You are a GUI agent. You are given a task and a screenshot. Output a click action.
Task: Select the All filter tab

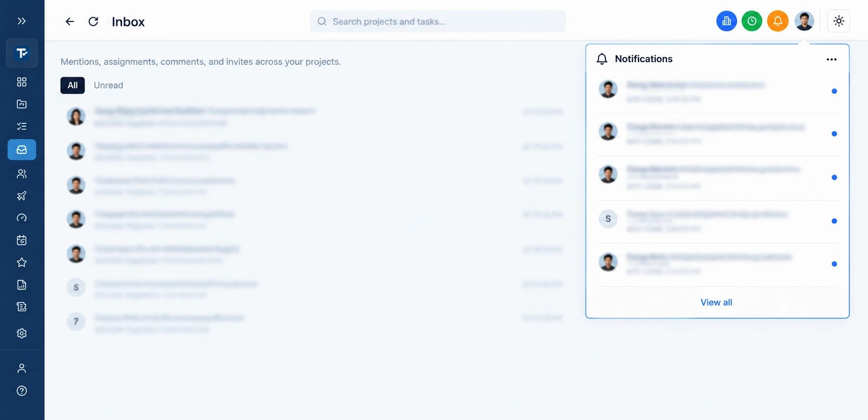[x=73, y=85]
